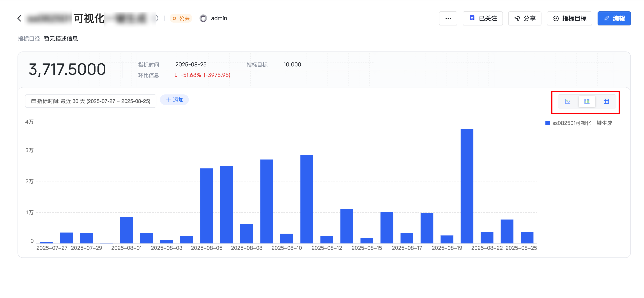Switch to bar chart view
644x298 pixels.
click(x=587, y=101)
